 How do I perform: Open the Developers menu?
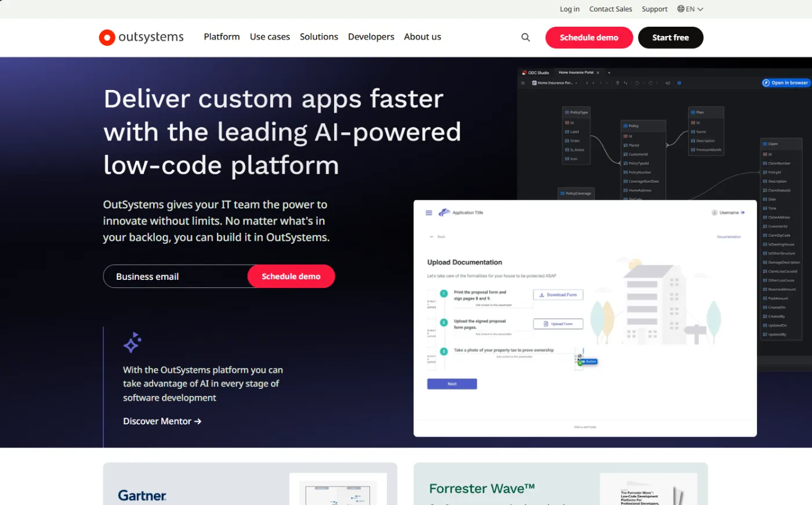[x=371, y=37]
